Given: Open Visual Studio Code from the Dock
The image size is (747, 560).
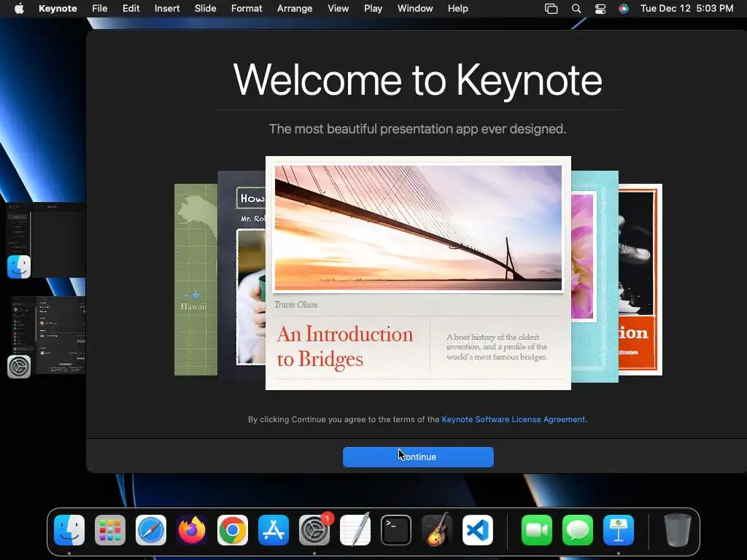Looking at the screenshot, I should 478,530.
